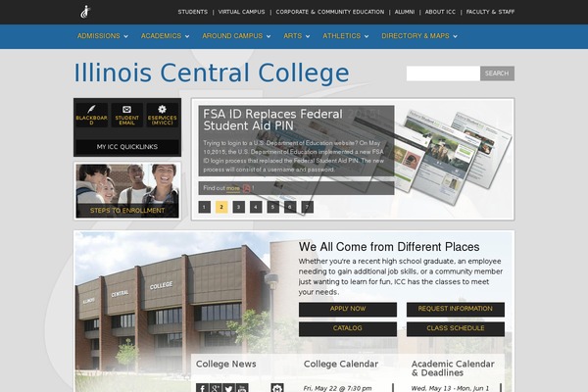Click the Class Schedule button

pyautogui.click(x=456, y=328)
